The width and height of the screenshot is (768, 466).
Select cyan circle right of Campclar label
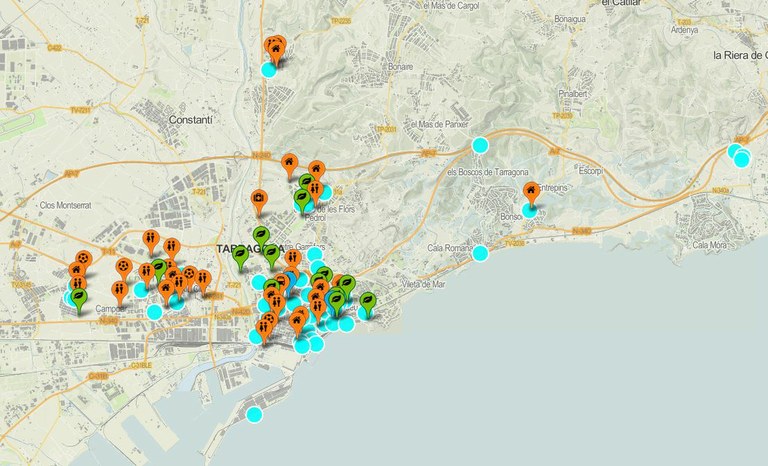[x=154, y=312]
